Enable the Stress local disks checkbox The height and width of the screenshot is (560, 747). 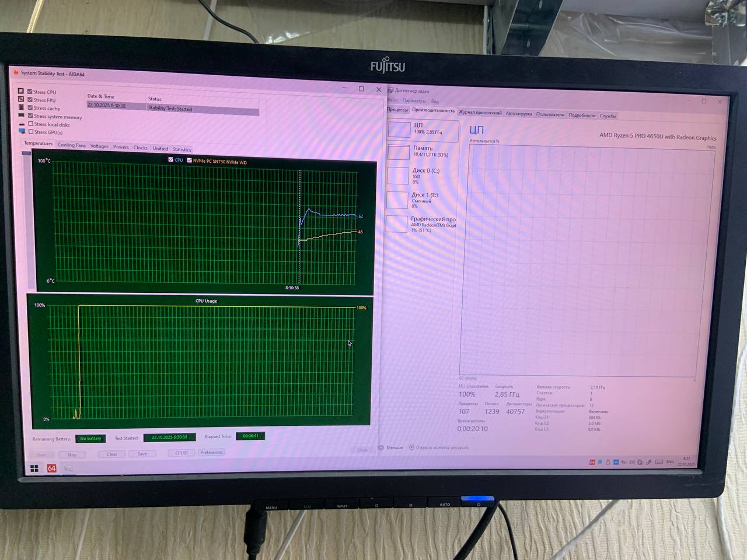point(31,124)
